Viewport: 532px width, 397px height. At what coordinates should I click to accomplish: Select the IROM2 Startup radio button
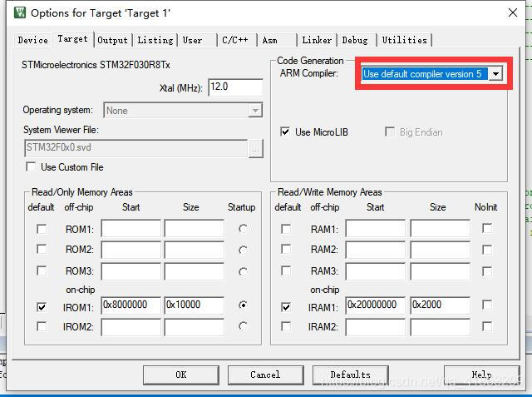point(243,326)
